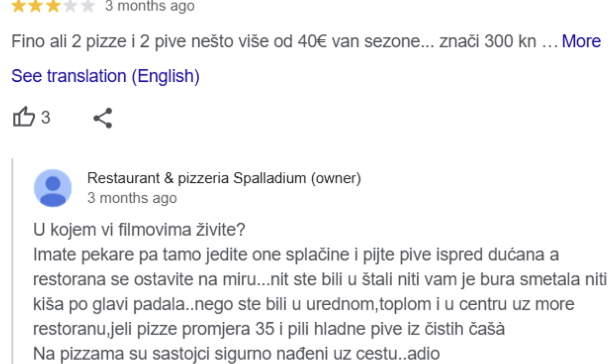615x364 pixels.
Task: Like the review with the thumbs-up icon
Action: (24, 117)
